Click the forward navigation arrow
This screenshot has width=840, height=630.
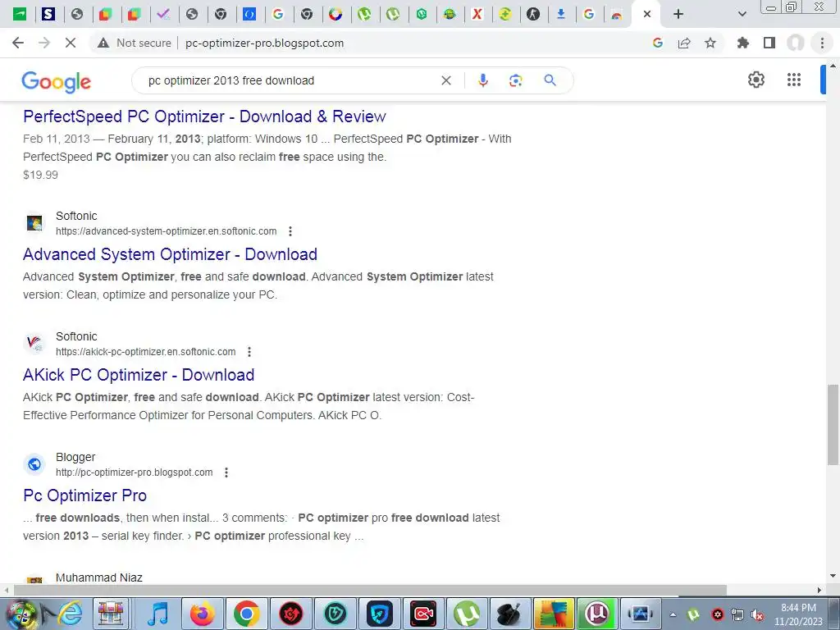(44, 43)
